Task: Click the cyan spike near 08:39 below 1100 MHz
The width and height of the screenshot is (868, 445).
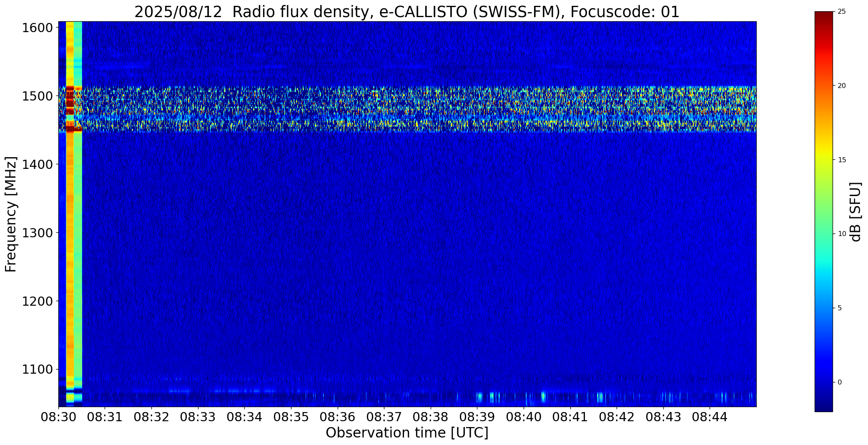Action: (x=479, y=397)
